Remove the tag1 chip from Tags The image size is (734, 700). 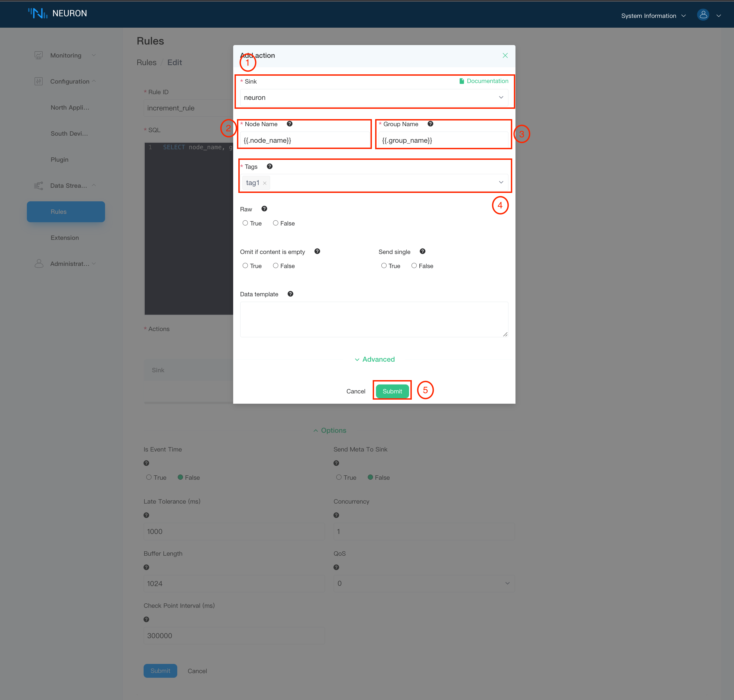265,183
